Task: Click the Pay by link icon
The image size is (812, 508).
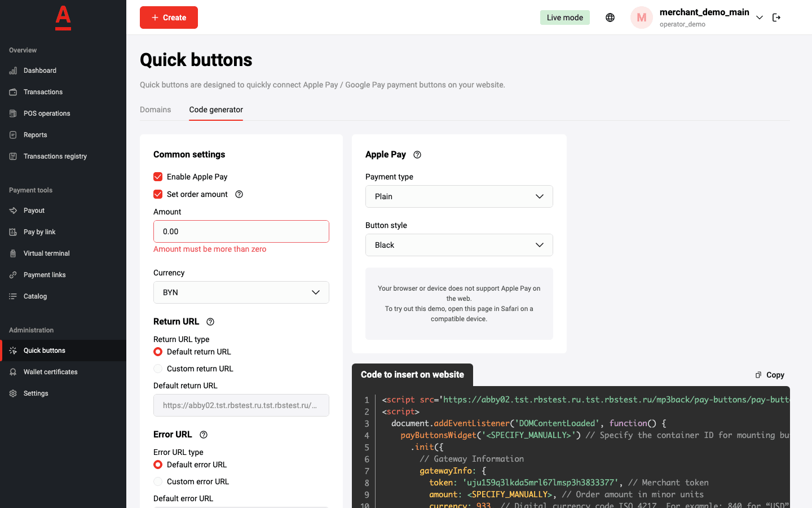Action: 13,232
